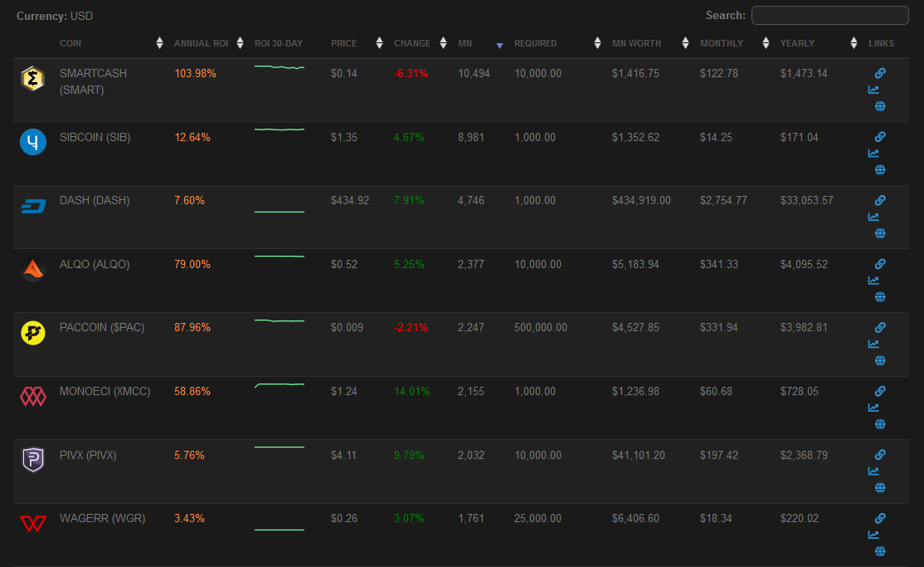Click the DASH (DASH) coin name

coord(95,201)
